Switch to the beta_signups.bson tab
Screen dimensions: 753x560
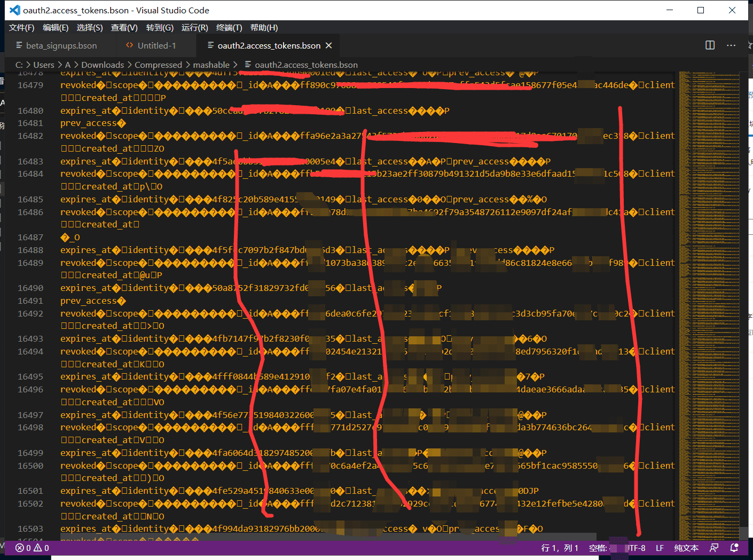click(x=61, y=46)
